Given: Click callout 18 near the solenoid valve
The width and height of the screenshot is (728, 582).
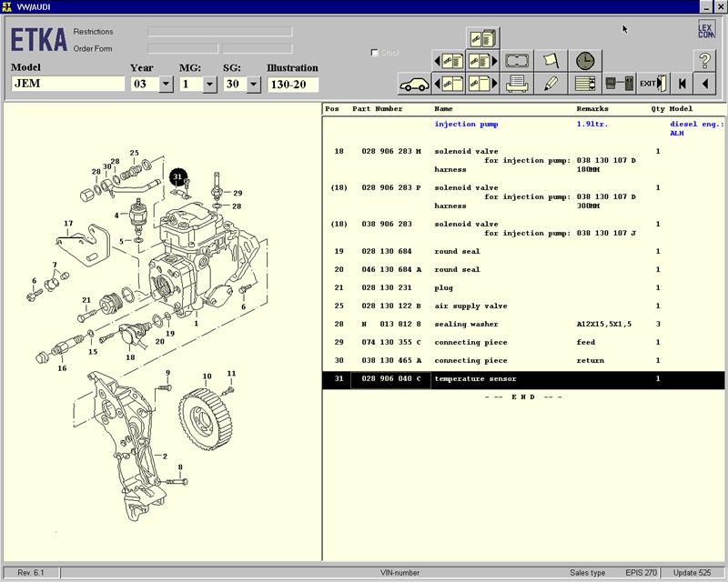Looking at the screenshot, I should coord(130,356).
